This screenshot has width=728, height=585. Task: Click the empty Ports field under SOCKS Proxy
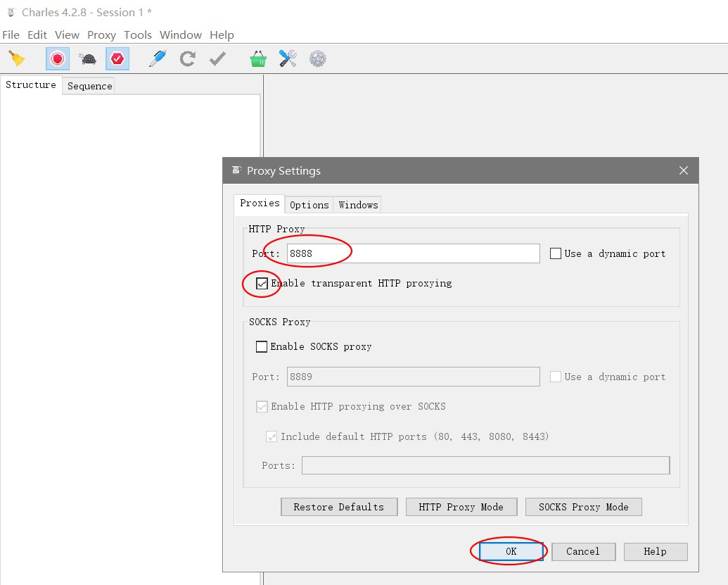click(x=485, y=465)
